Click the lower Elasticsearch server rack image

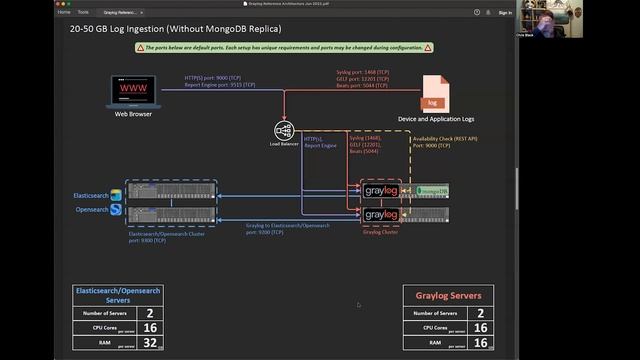[171, 215]
